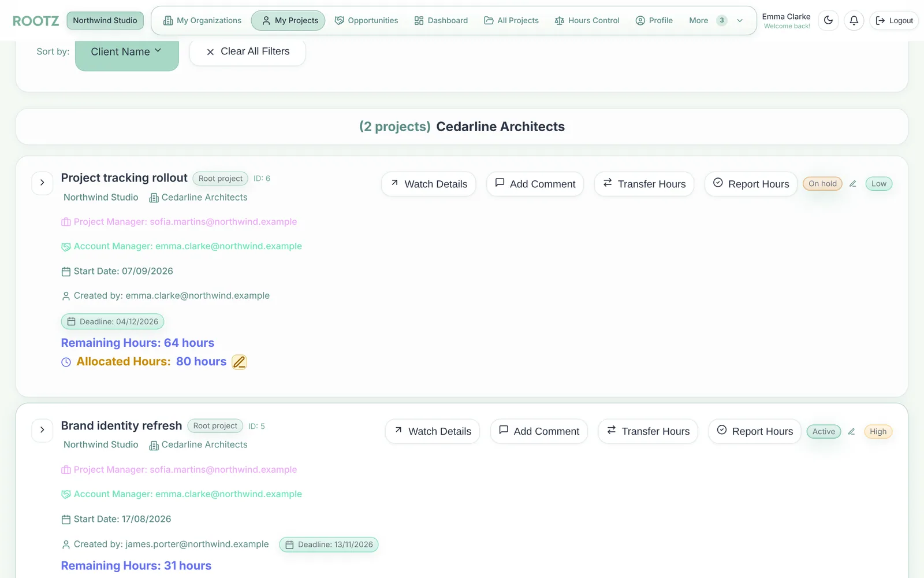Screen dimensions: 924x578
Task: Open notifications bell icon
Action: (854, 20)
